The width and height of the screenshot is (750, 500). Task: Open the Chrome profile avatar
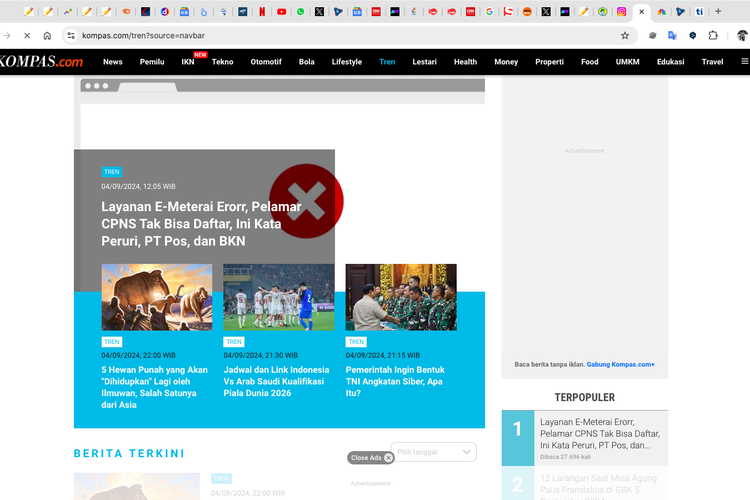[x=742, y=35]
